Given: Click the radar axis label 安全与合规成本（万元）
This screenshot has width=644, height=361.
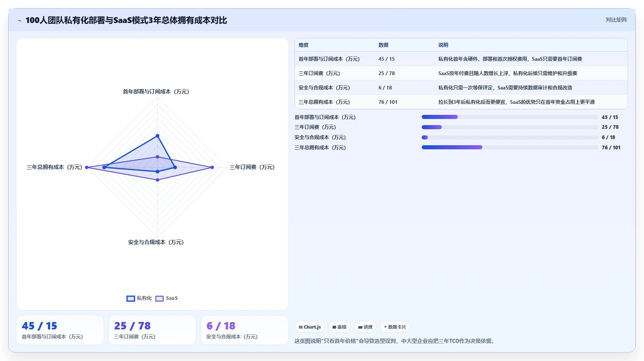Looking at the screenshot, I should pos(156,242).
